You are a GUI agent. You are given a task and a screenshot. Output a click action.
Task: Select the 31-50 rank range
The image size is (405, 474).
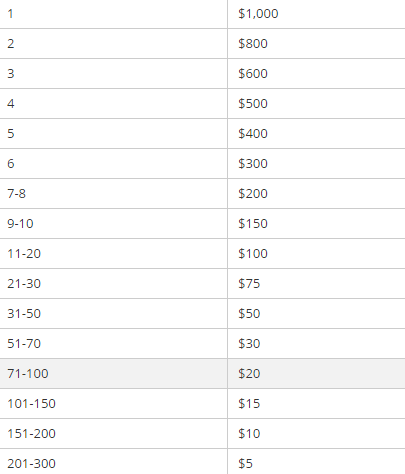(x=24, y=314)
